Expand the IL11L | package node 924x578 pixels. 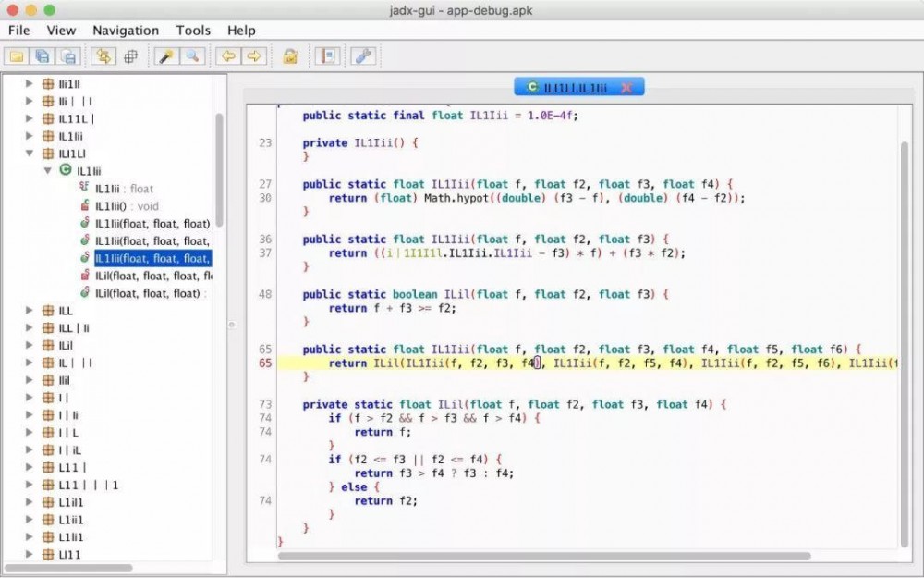pyautogui.click(x=29, y=118)
